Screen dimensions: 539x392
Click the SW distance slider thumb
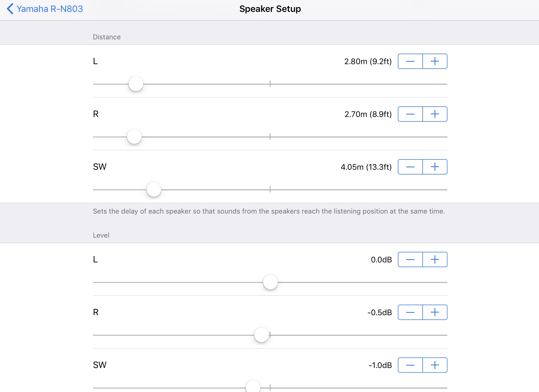(x=154, y=190)
